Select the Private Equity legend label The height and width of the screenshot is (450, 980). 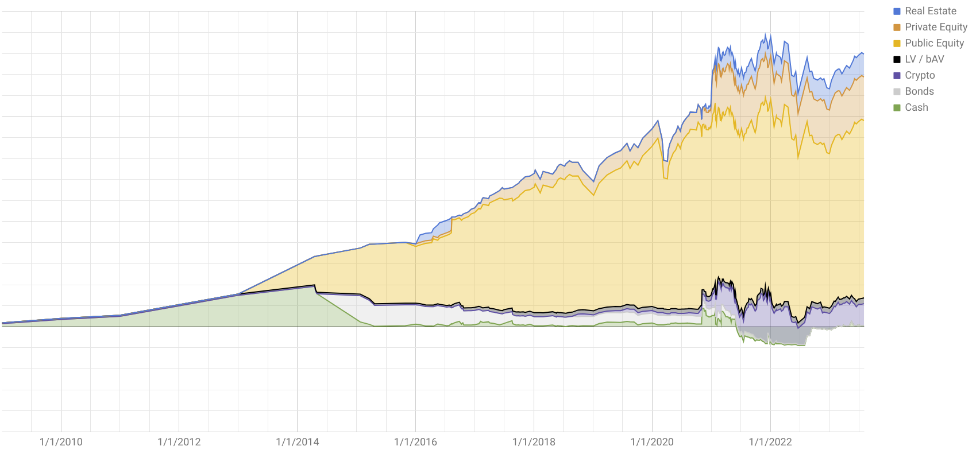click(x=936, y=27)
